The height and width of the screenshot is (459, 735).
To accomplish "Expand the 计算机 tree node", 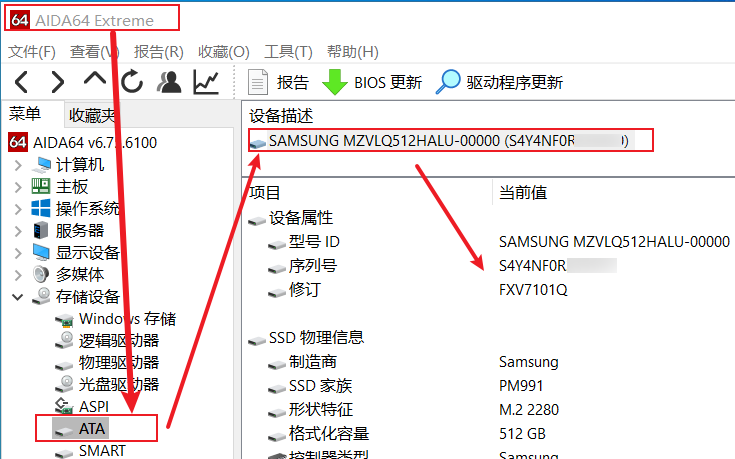I will [18, 165].
